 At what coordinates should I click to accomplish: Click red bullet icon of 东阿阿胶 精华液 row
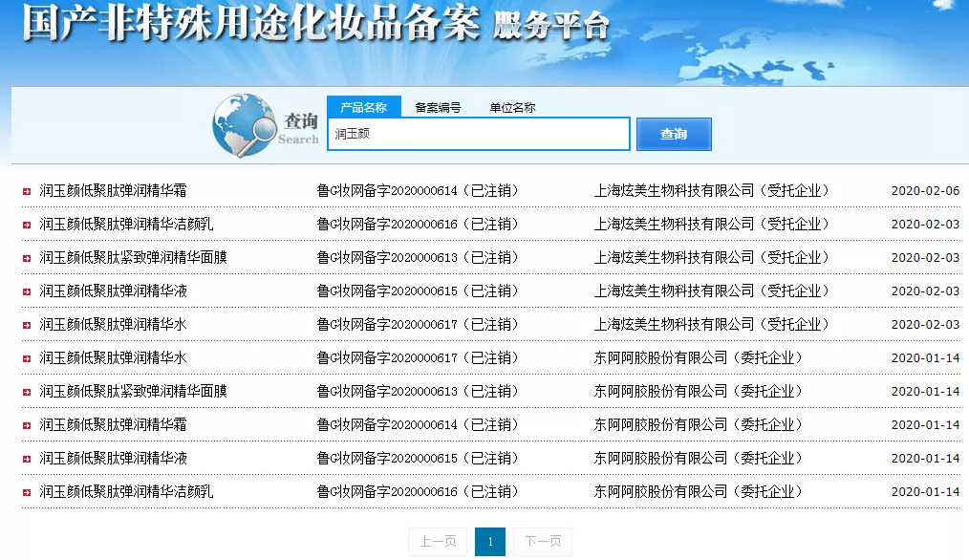27,459
